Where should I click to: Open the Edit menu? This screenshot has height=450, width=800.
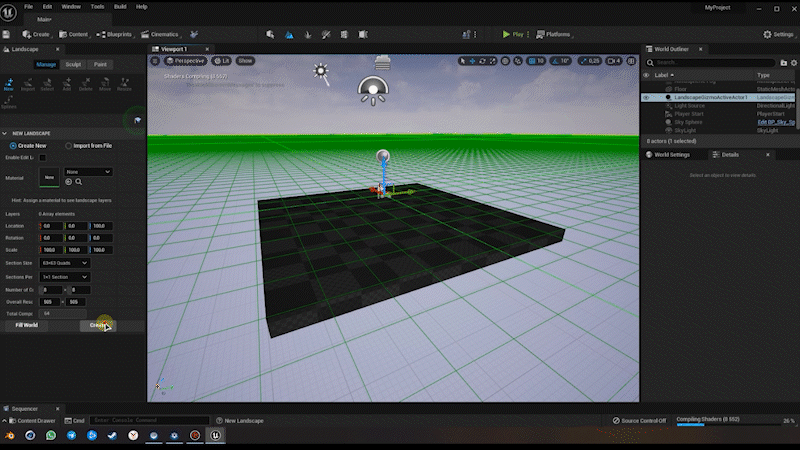click(x=47, y=7)
